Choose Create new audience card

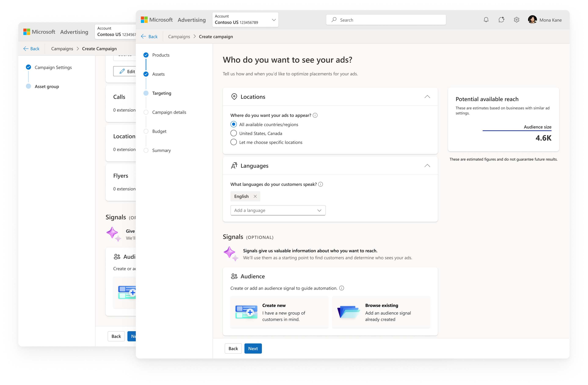[279, 312]
